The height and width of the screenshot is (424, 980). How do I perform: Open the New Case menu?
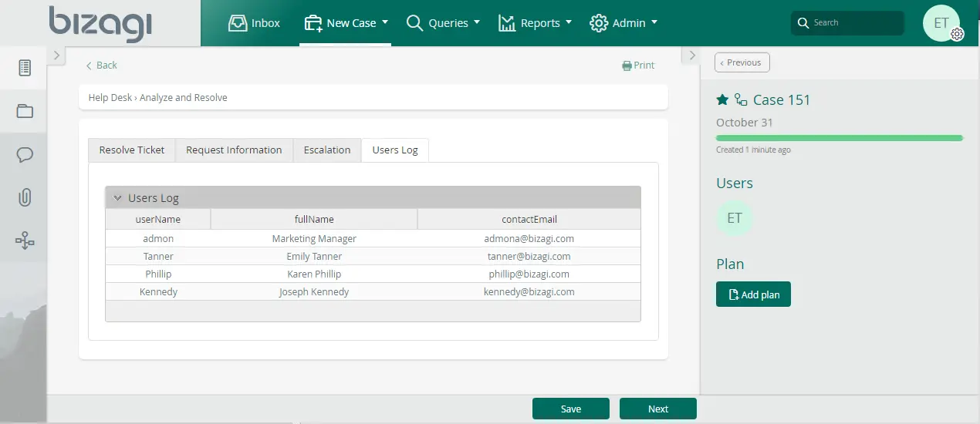346,23
